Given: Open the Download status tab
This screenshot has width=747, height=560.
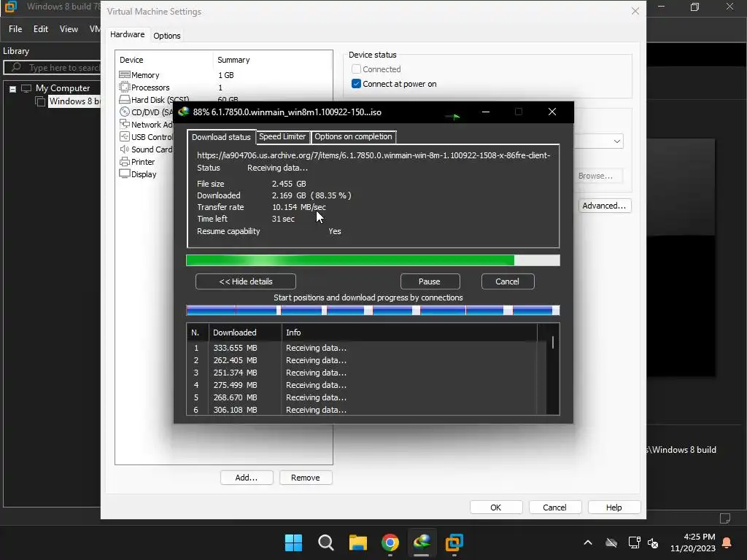Looking at the screenshot, I should (x=221, y=136).
